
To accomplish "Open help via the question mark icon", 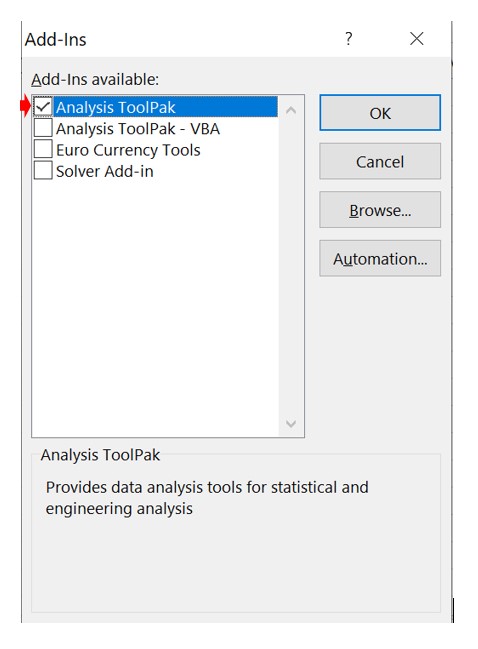I will tap(348, 39).
